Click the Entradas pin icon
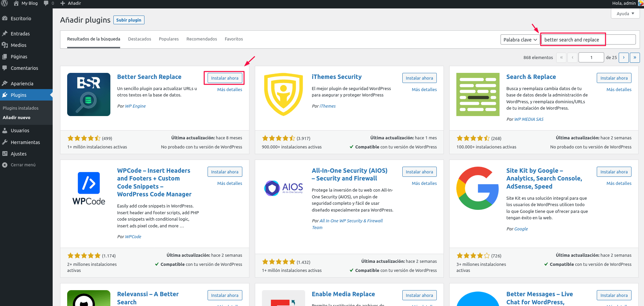This screenshot has width=644, height=306. (5, 33)
